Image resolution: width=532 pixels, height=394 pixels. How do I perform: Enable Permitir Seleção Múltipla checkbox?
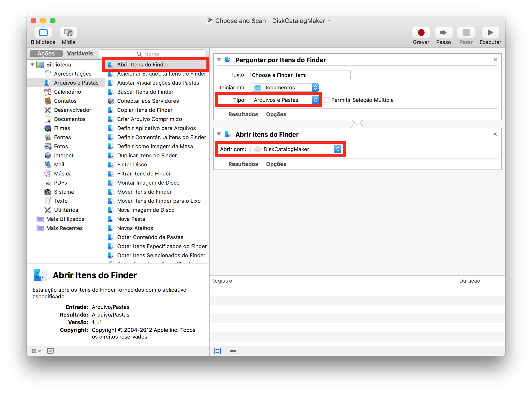(x=326, y=100)
